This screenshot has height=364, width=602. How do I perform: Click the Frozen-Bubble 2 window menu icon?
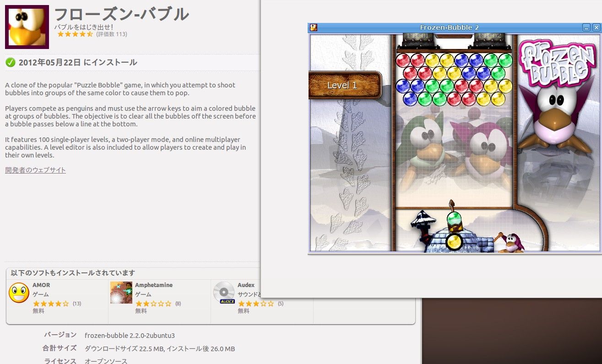click(x=313, y=27)
